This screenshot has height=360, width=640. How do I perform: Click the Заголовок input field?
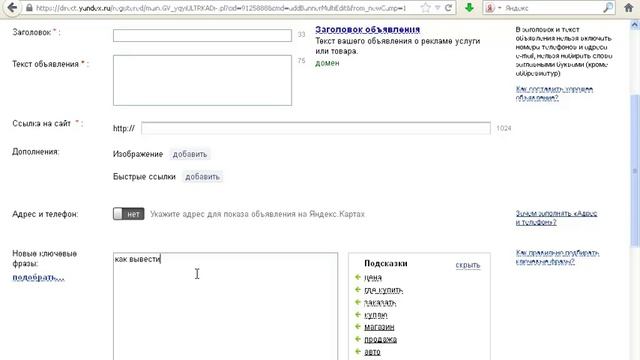(x=202, y=36)
